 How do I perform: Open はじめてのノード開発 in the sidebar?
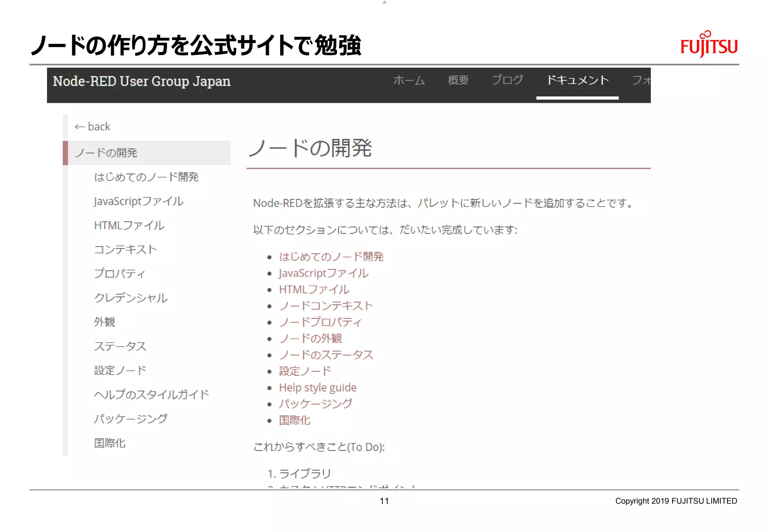point(146,177)
